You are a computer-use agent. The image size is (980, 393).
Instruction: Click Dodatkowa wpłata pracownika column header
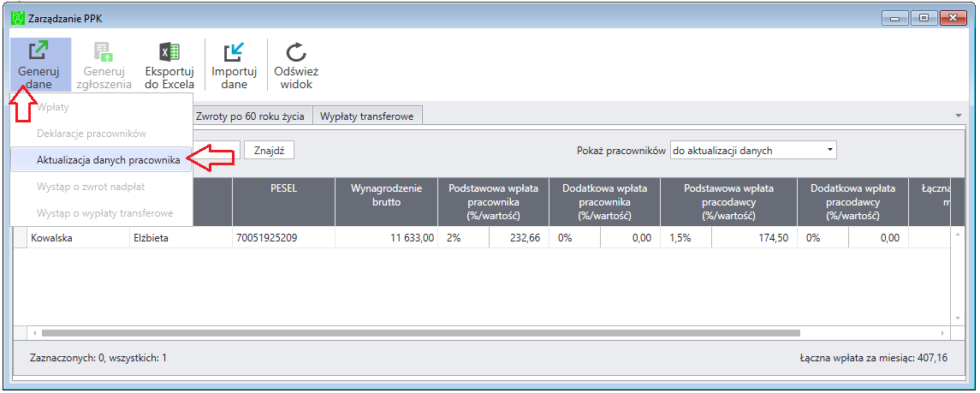tap(603, 202)
